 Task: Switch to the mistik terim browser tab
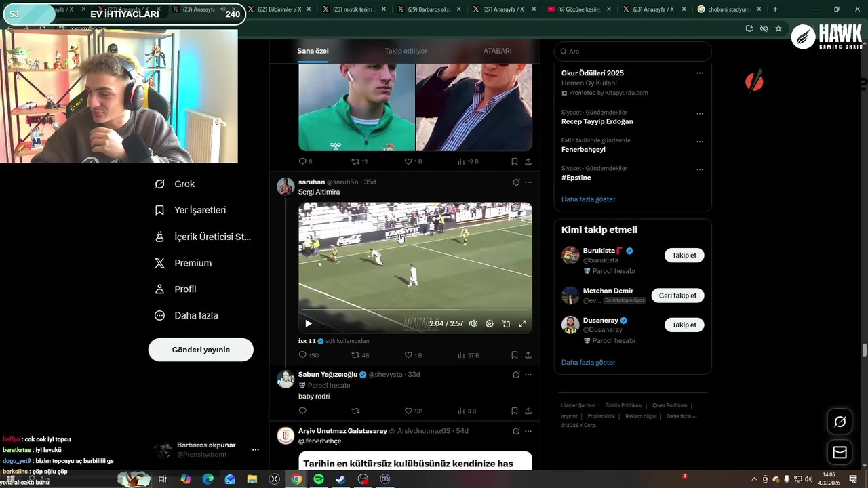[x=354, y=9]
